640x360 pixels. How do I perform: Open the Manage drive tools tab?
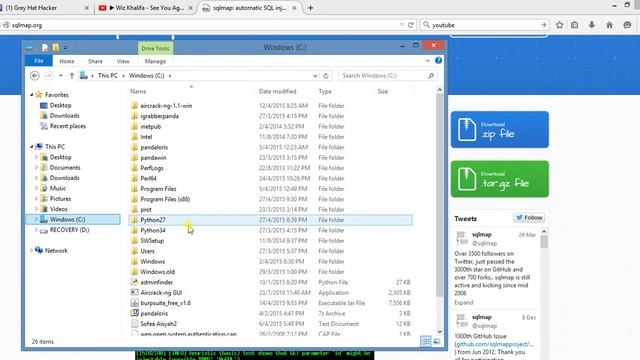[x=155, y=61]
